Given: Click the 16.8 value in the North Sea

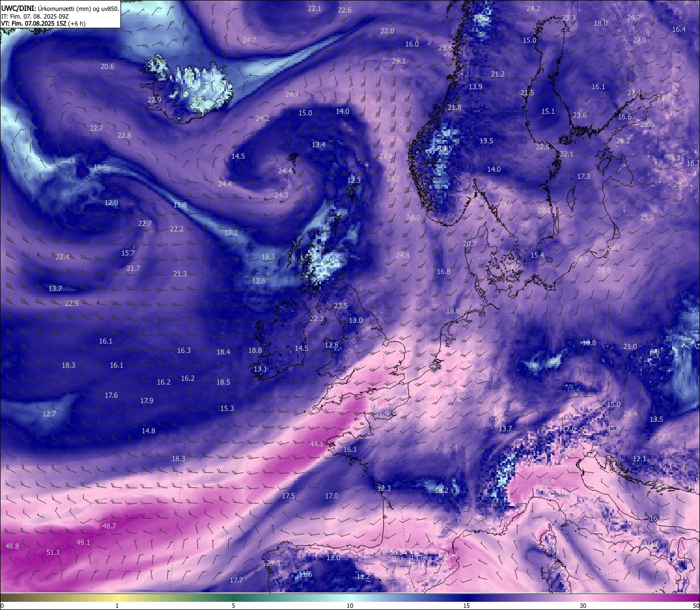Looking at the screenshot, I should coord(444,271).
